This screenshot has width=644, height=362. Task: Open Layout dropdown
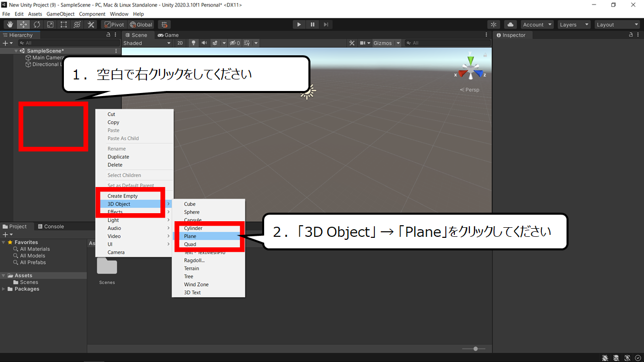[617, 25]
